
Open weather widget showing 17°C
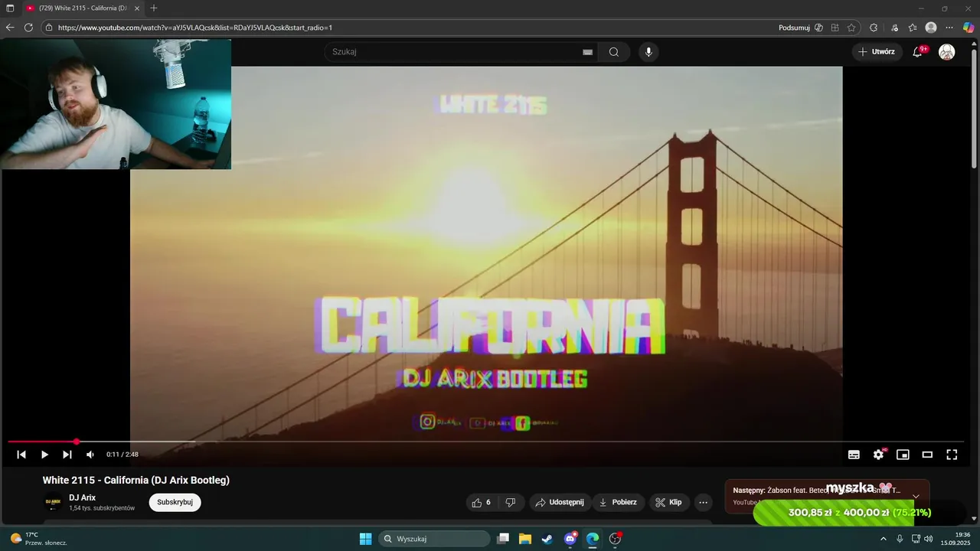[x=38, y=539]
